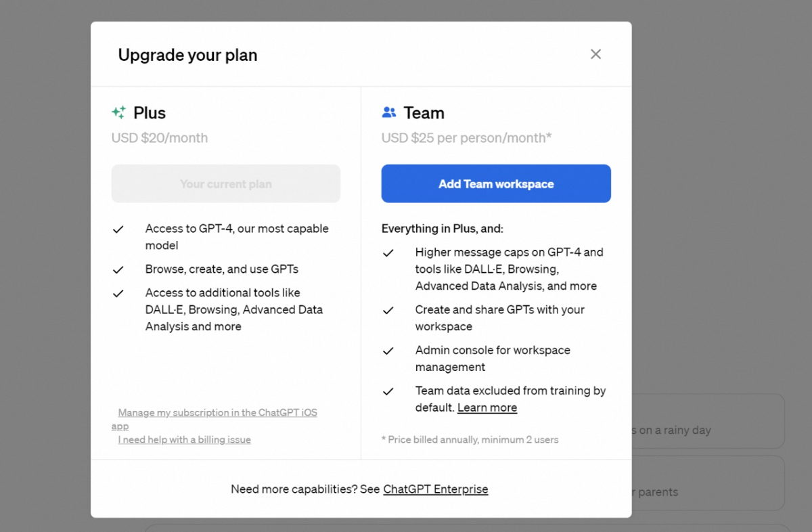Close the Upgrade your plan dialog
The height and width of the screenshot is (532, 812).
pos(595,54)
